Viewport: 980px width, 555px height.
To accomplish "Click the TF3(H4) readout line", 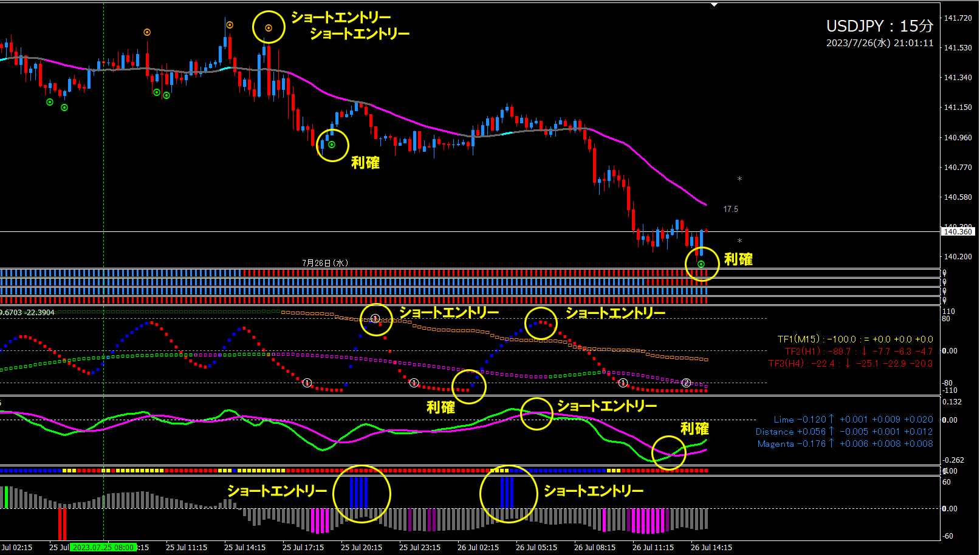I will point(851,363).
